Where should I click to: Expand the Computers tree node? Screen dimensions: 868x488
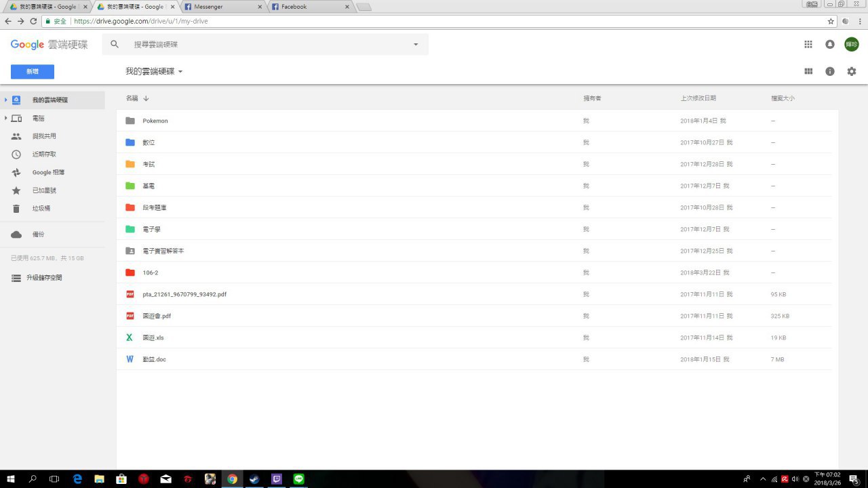[5, 118]
